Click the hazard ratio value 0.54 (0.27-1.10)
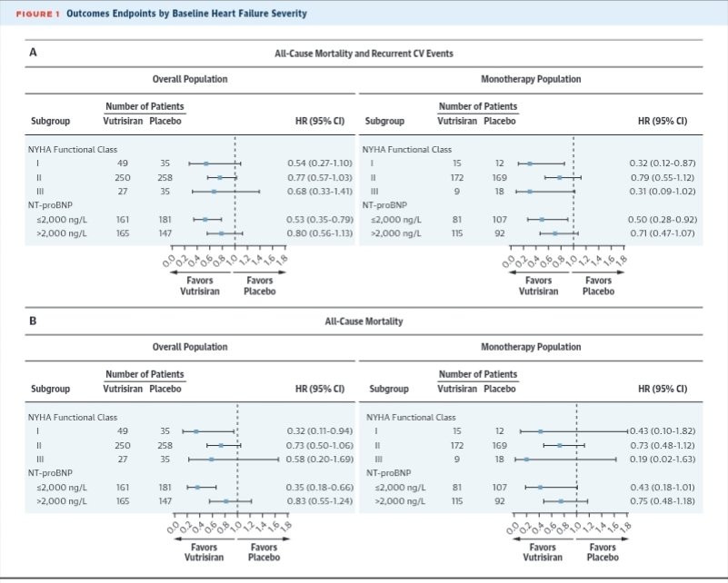This screenshot has height=583, width=728. pyautogui.click(x=320, y=163)
